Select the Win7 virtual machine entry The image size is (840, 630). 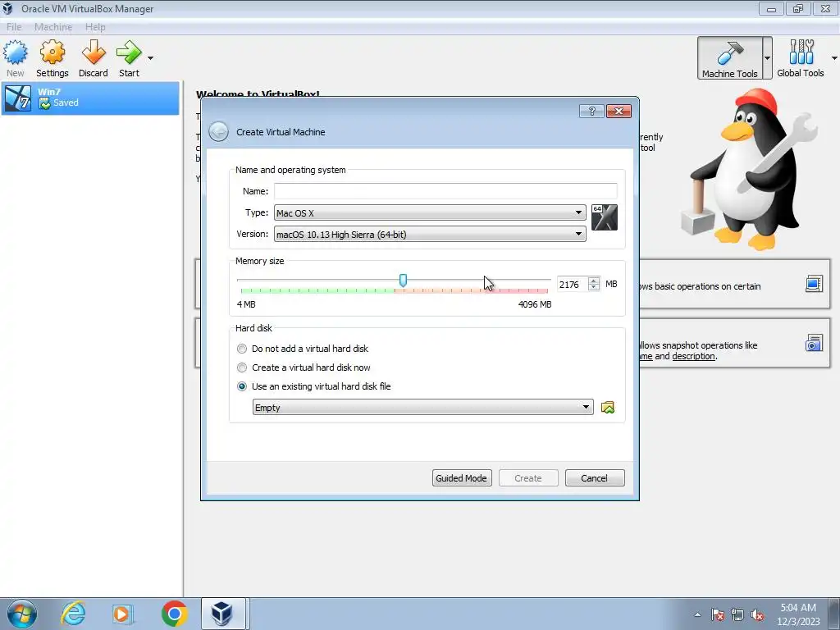pos(90,98)
